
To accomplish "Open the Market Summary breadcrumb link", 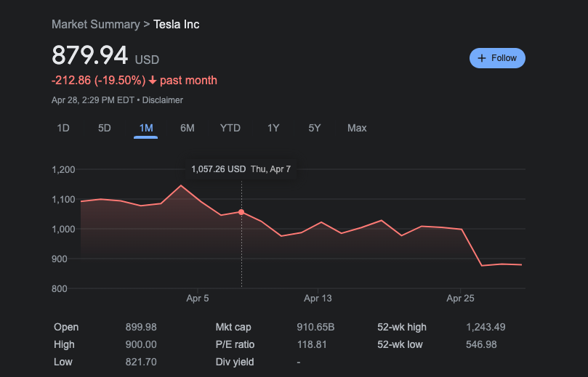I will (x=95, y=25).
